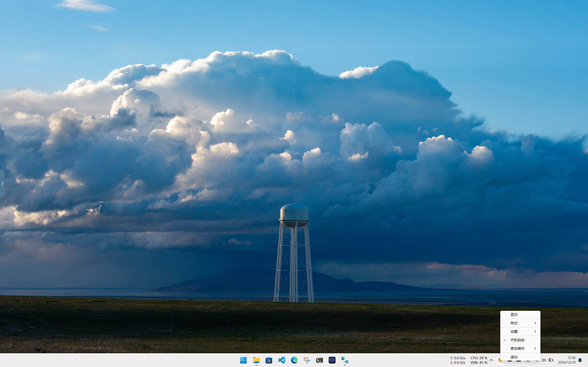Open the notification center bell

(580, 360)
